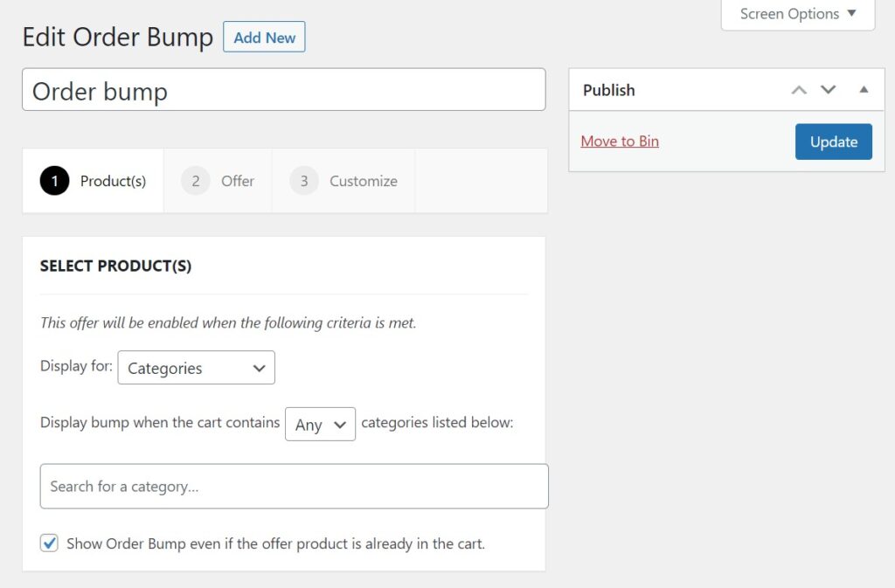Open the Display for Categories dropdown
The width and height of the screenshot is (895, 588).
(195, 367)
